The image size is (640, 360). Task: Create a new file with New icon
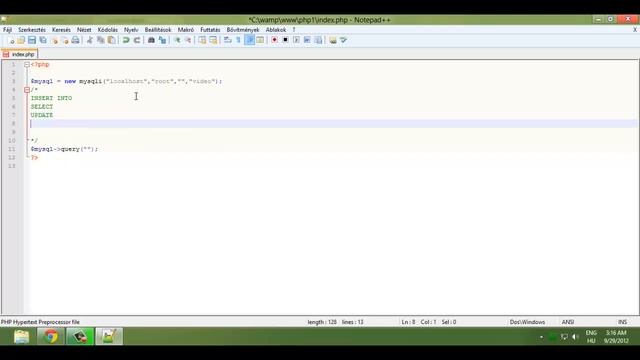click(x=11, y=40)
